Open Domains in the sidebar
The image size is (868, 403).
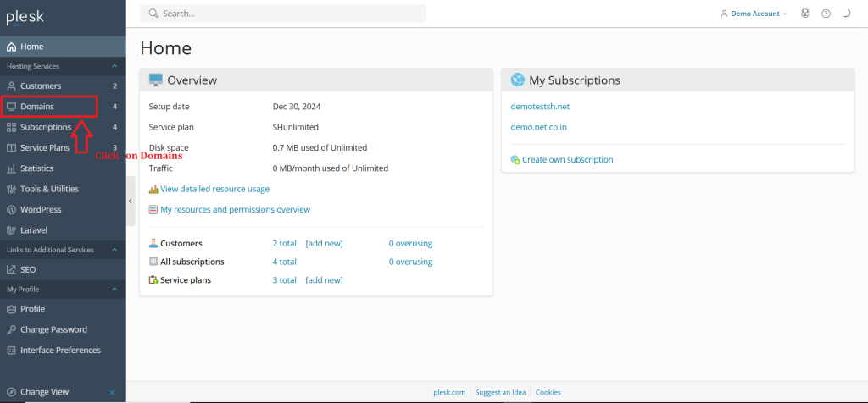point(63,107)
